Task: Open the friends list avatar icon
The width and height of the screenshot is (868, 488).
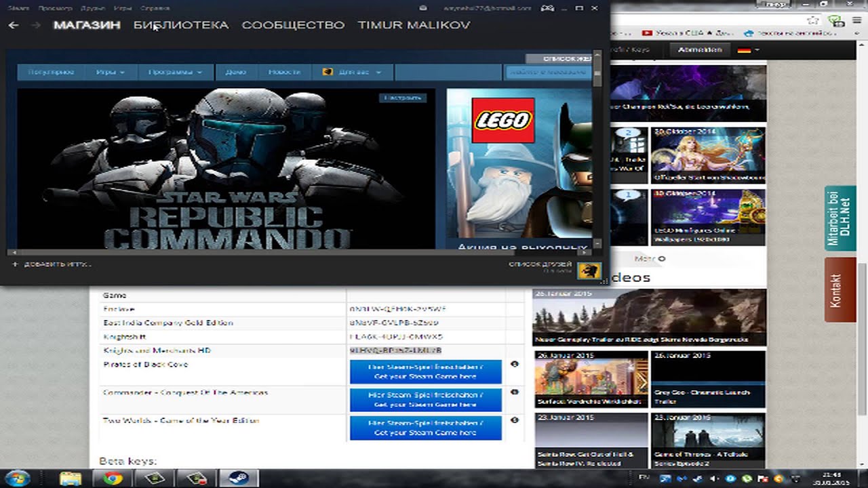Action: [589, 270]
